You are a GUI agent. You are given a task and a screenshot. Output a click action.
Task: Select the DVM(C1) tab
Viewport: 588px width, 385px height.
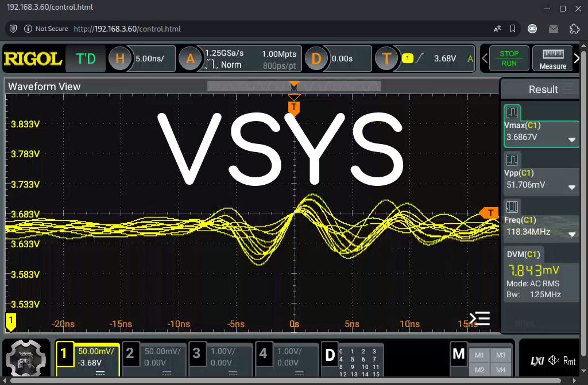pos(524,254)
